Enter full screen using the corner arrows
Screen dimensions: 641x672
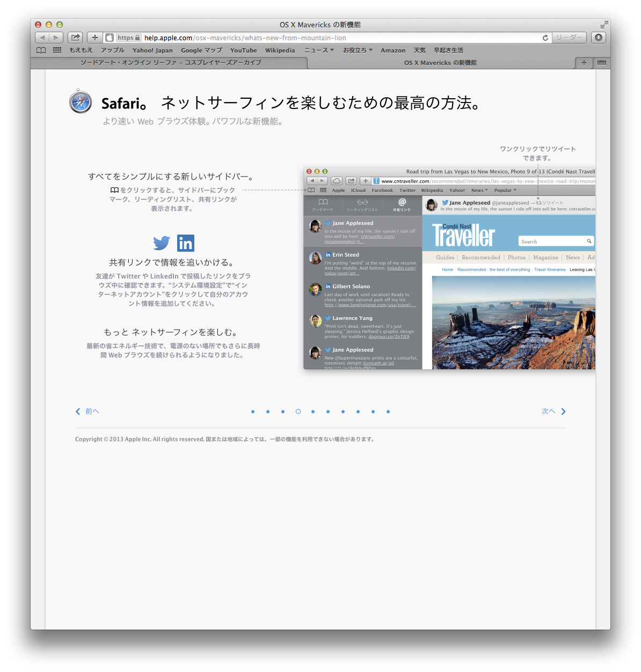pyautogui.click(x=604, y=25)
